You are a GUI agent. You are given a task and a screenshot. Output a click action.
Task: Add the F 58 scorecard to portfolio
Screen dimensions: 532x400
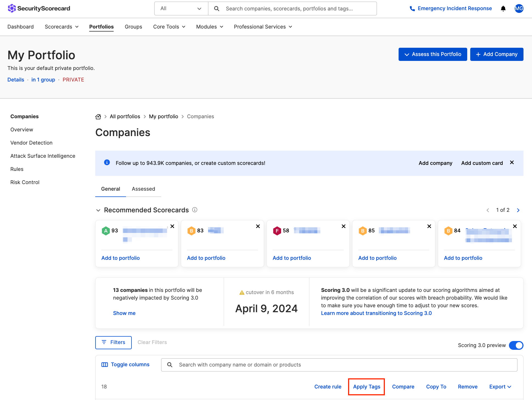pyautogui.click(x=292, y=258)
